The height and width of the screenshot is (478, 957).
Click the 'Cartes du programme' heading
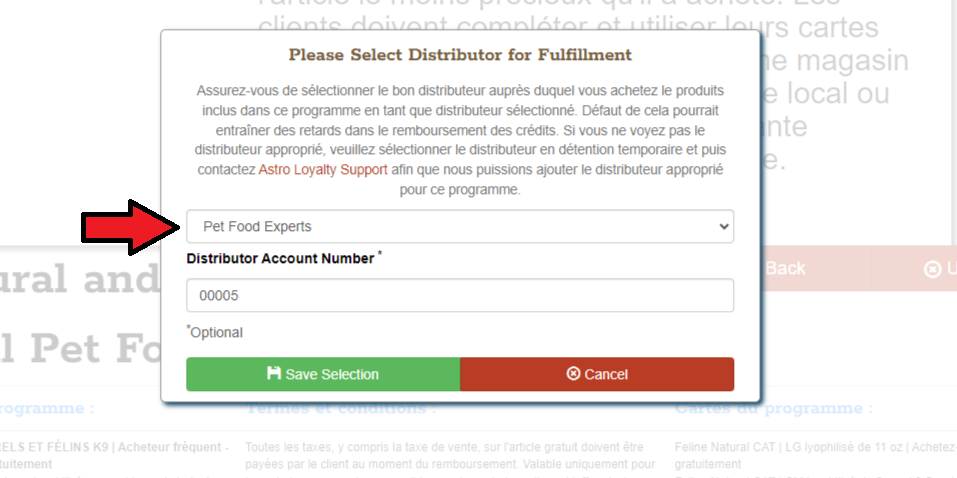pyautogui.click(x=773, y=408)
